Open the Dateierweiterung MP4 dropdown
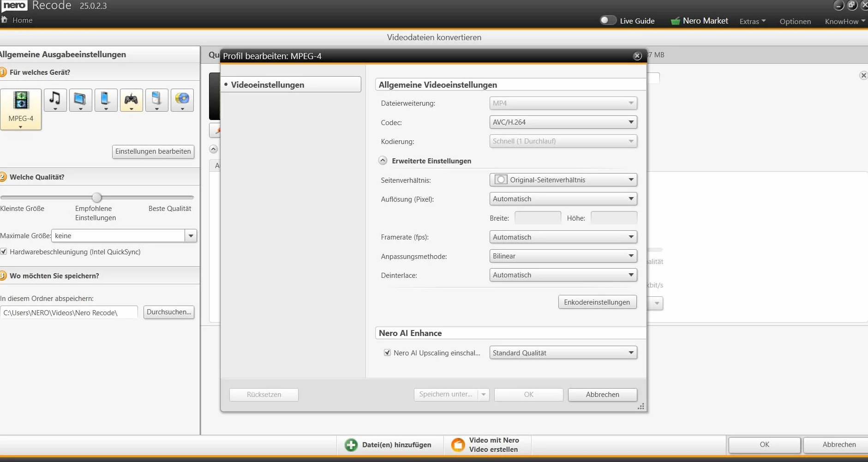 click(x=563, y=103)
